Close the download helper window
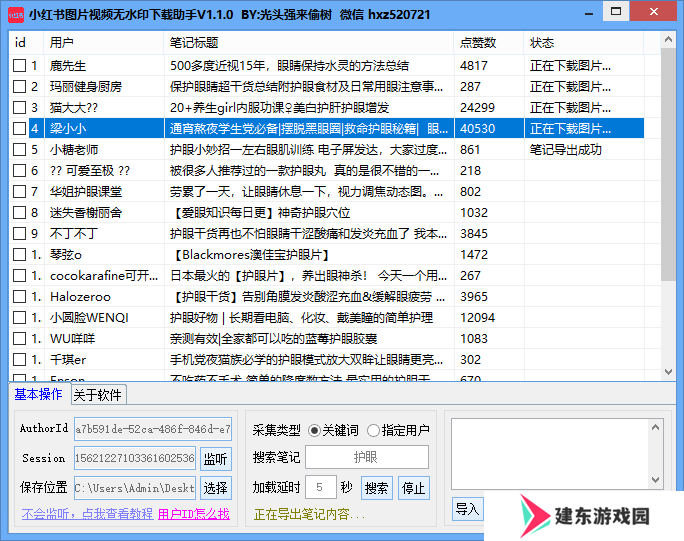684x541 pixels. [653, 11]
